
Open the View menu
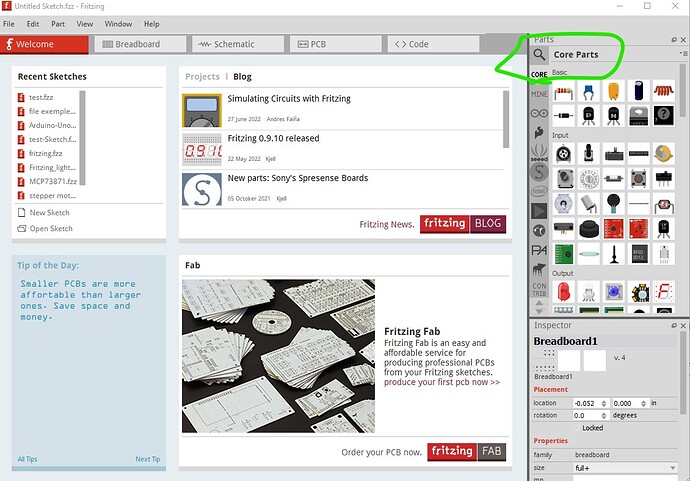click(85, 24)
